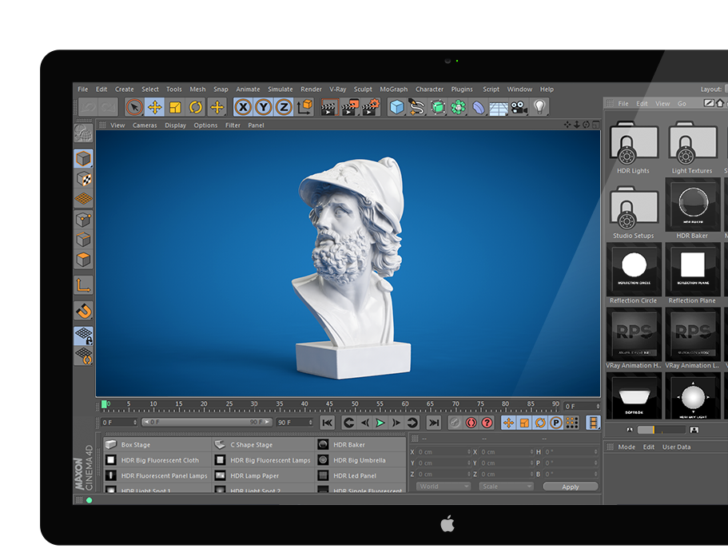Enable the Workplane grid mode
Viewport: 728px width, 560px height.
tap(83, 199)
